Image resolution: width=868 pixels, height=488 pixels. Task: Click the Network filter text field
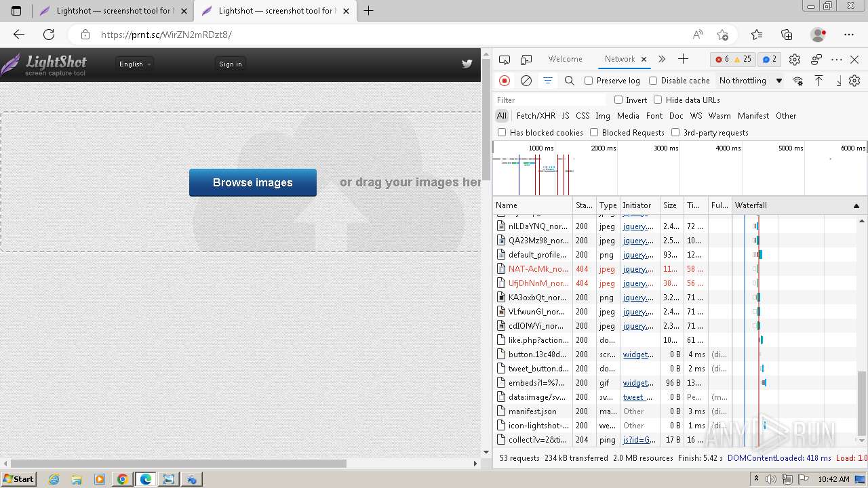point(550,100)
